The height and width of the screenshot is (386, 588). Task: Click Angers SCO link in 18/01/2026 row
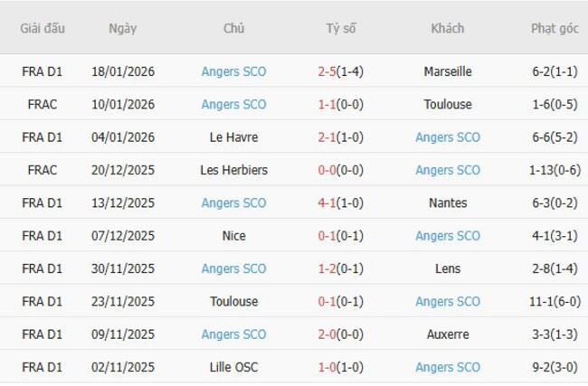coord(233,71)
